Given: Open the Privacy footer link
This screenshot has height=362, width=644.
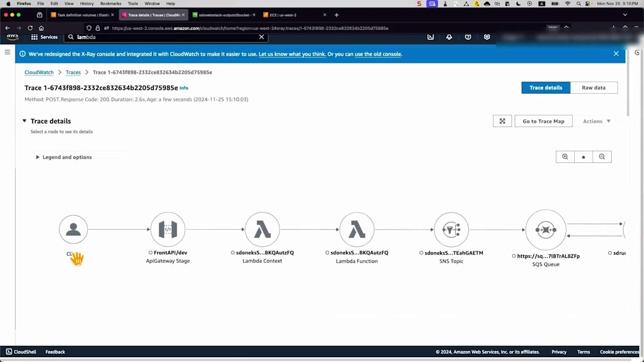Looking at the screenshot, I should pos(559,352).
